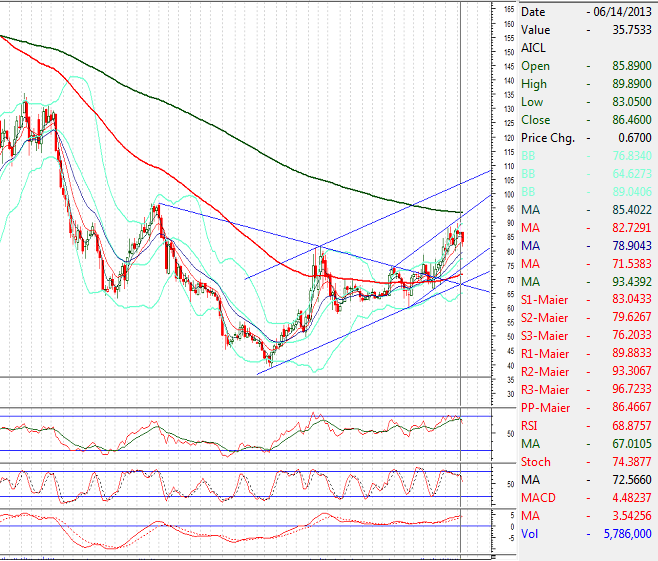Click the Date row showing 06/14/2013

[586, 12]
